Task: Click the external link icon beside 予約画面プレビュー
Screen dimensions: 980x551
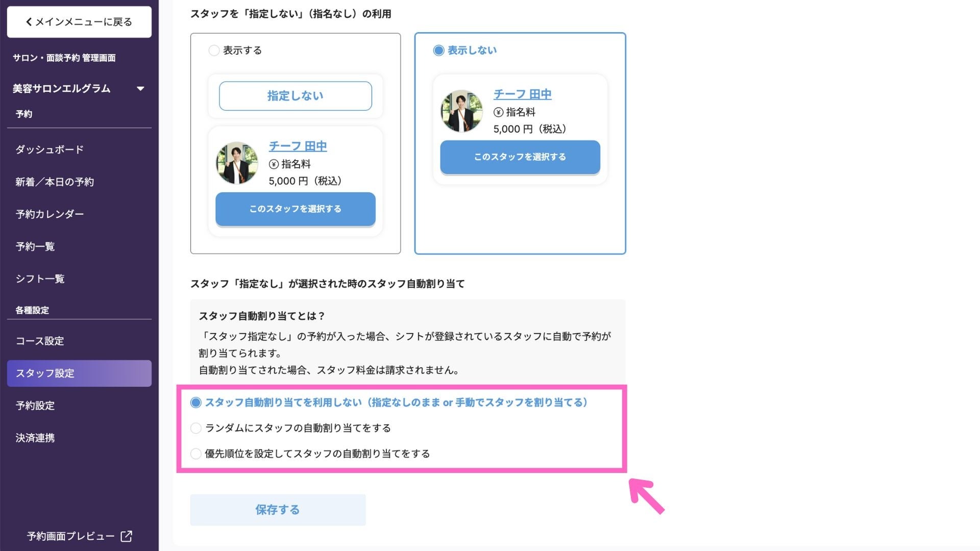Action: tap(126, 536)
